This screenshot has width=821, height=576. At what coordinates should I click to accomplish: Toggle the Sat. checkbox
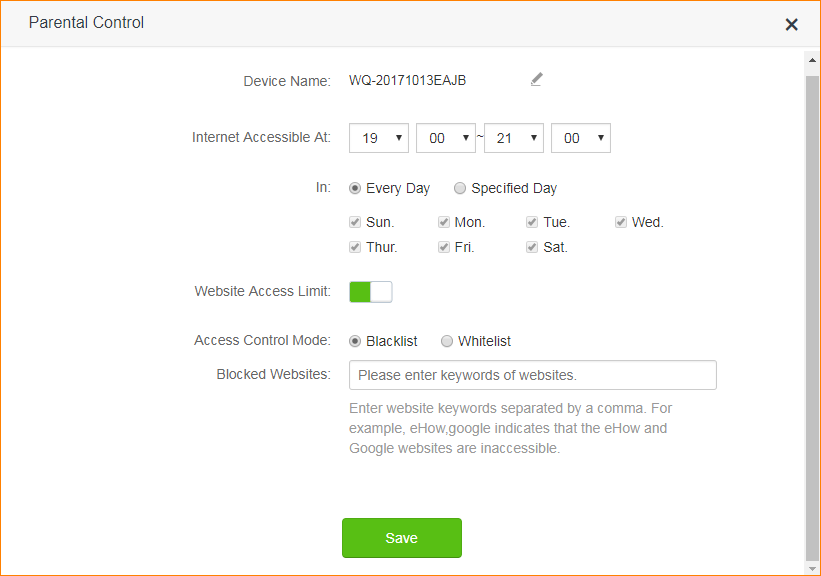click(x=533, y=247)
